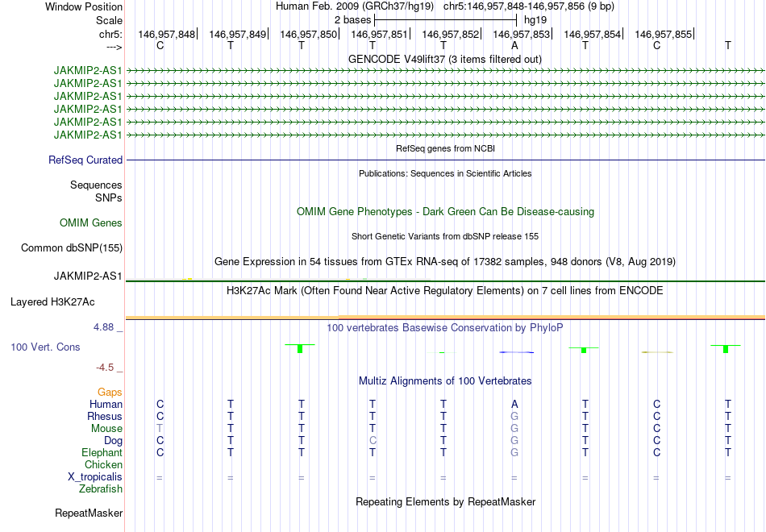Open Gene Expression in 54 tissues GTEx title
The height and width of the screenshot is (532, 766).
445,261
